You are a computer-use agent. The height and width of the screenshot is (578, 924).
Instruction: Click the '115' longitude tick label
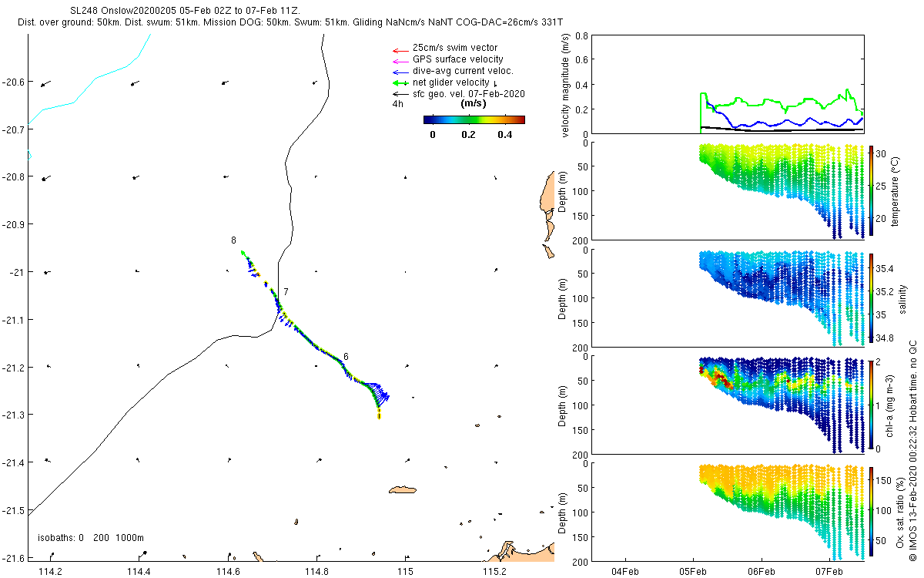coord(406,571)
